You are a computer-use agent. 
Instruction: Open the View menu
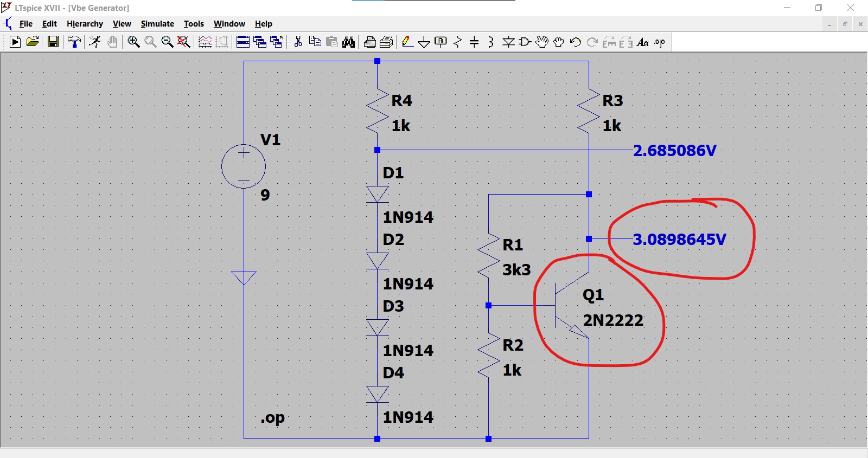122,24
